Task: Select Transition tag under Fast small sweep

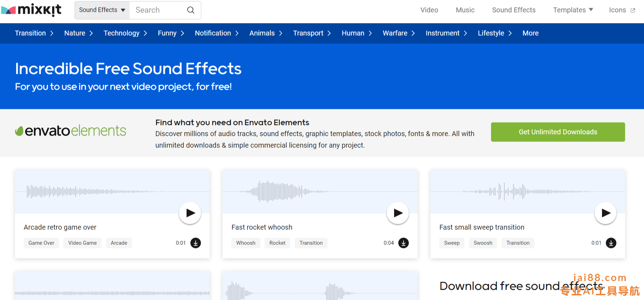Action: pos(518,243)
